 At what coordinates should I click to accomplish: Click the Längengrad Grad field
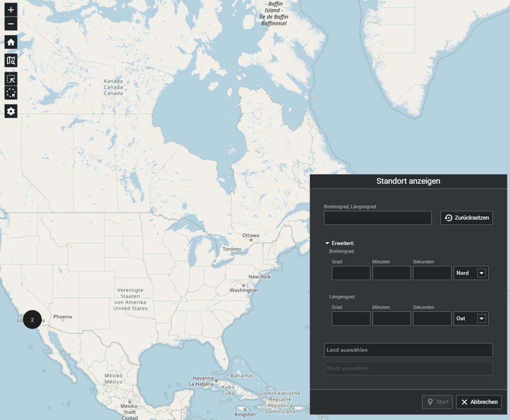coord(351,319)
